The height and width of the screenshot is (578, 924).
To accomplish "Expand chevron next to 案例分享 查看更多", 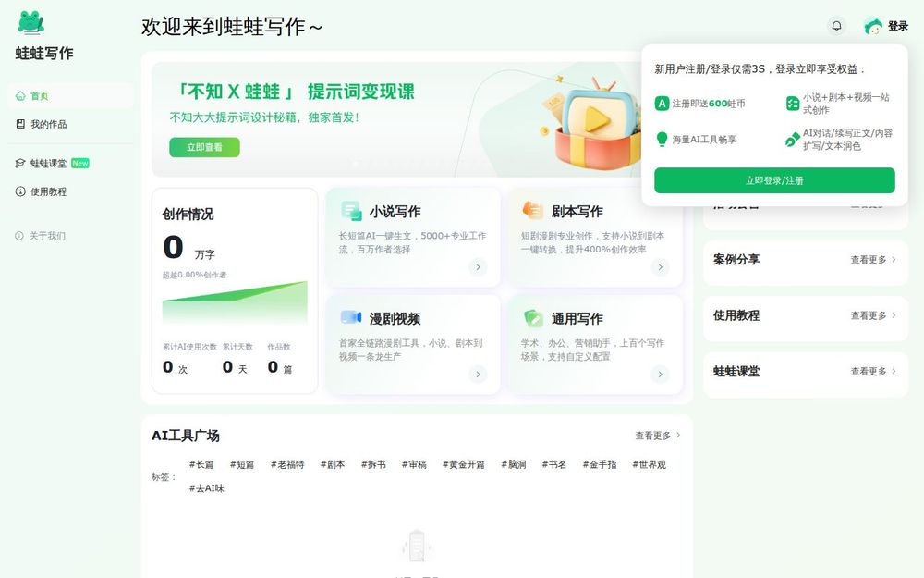I will pyautogui.click(x=894, y=259).
